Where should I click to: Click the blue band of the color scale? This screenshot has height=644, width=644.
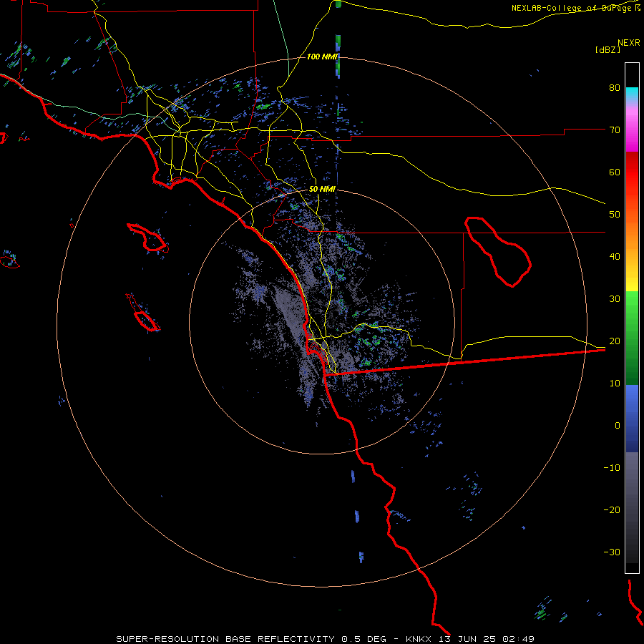coord(632,418)
